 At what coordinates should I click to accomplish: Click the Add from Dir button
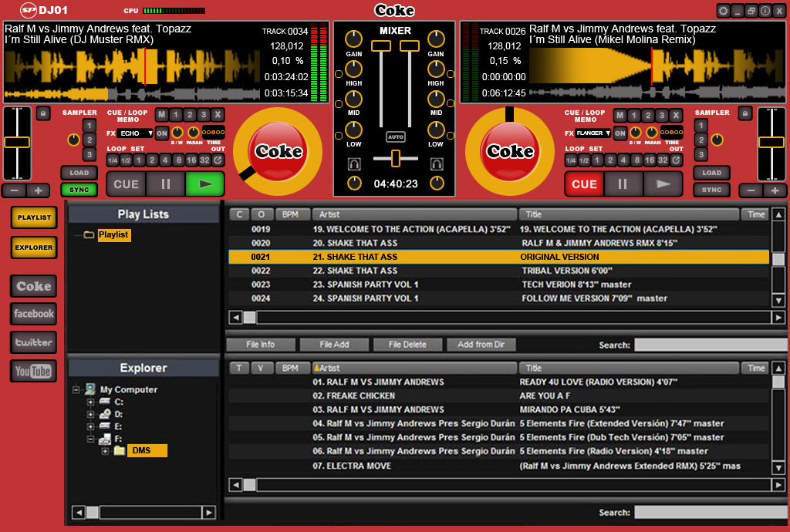click(x=481, y=345)
